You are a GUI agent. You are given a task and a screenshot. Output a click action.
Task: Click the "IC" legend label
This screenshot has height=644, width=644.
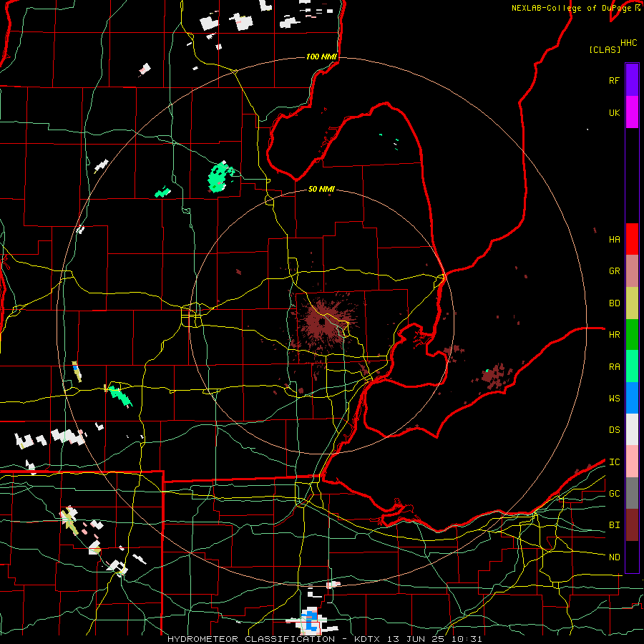point(614,462)
